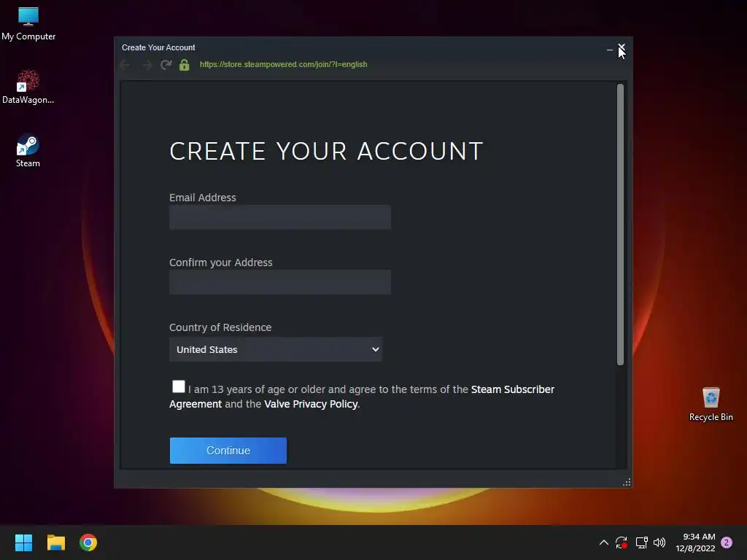Launch Google Chrome from the taskbar

pyautogui.click(x=88, y=542)
